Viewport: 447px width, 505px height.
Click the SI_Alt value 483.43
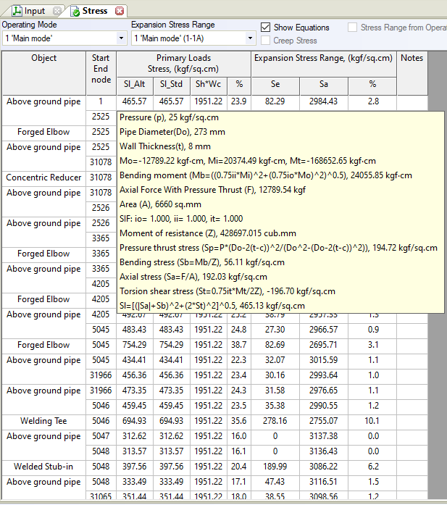coord(135,330)
